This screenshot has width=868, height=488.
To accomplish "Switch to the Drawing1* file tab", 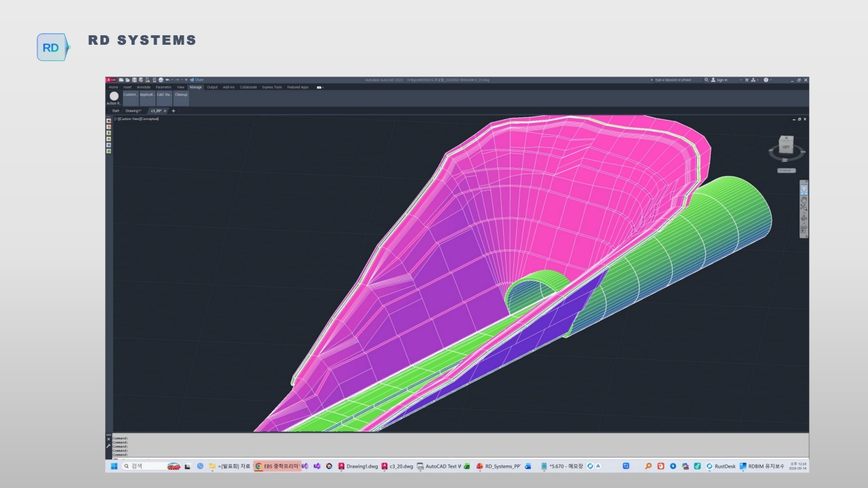I will coord(134,110).
